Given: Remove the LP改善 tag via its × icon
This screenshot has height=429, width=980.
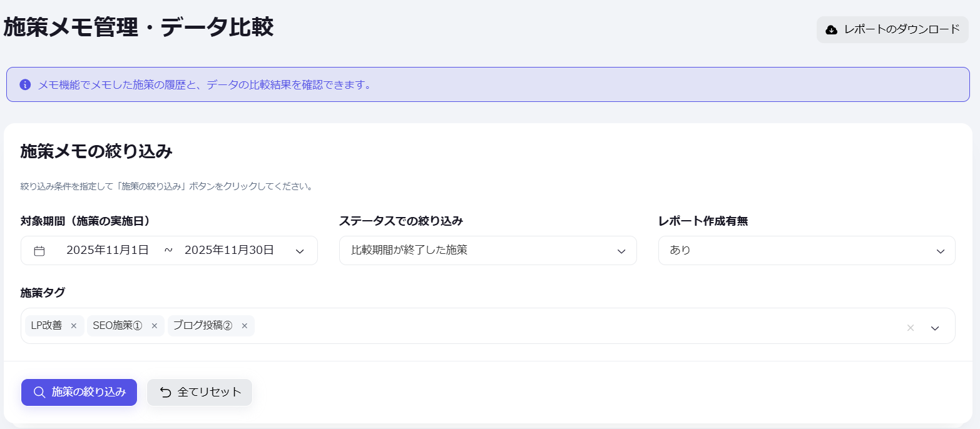Looking at the screenshot, I should [74, 325].
